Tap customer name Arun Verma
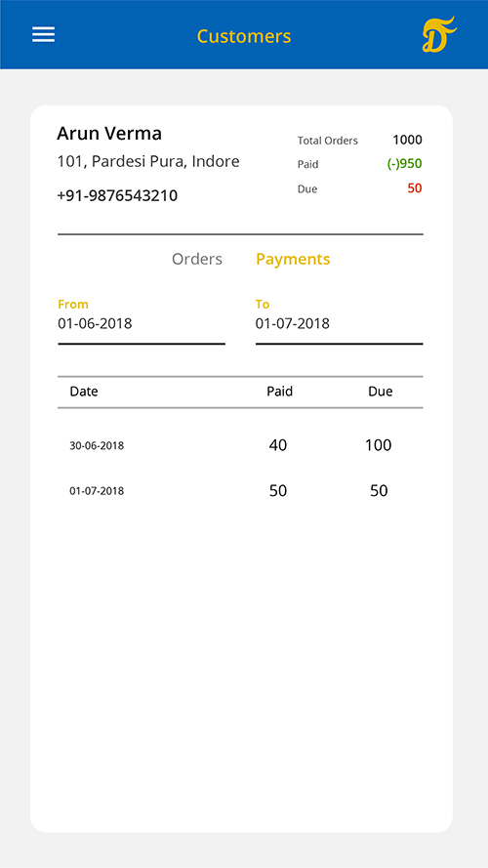Screen dimensions: 488x868 coord(109,134)
